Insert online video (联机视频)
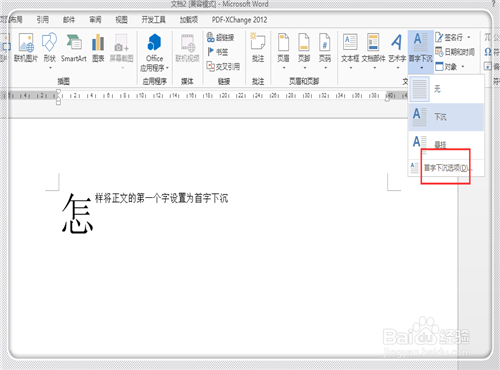The image size is (500, 370). [187, 47]
